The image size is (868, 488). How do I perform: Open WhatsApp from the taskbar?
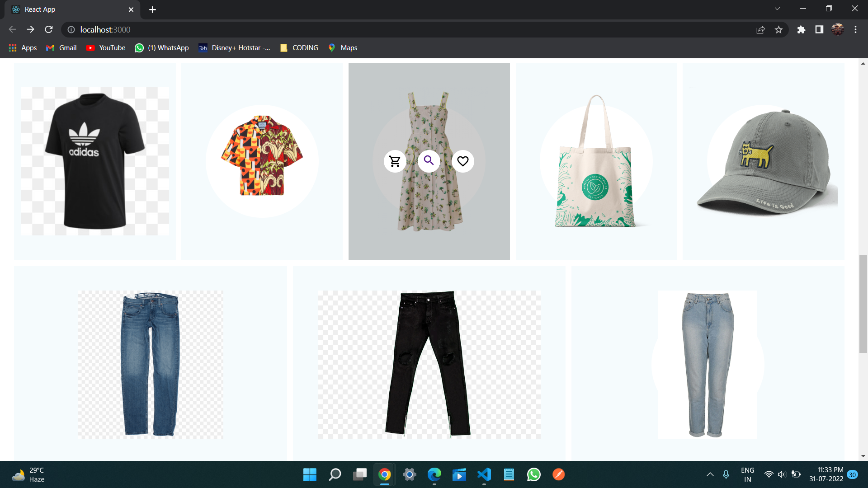533,474
